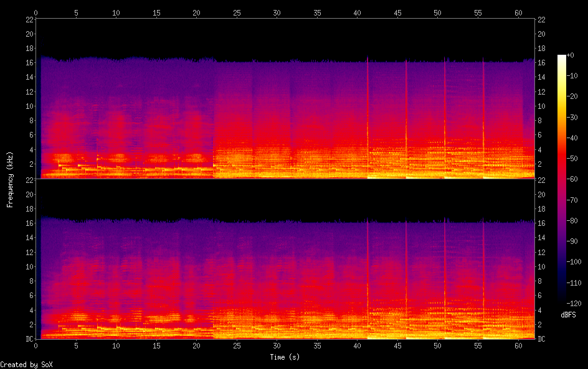Viewport: 588px width, 369px height.
Task: Click "22" at the top of the left frequency axis
Action: [29, 19]
